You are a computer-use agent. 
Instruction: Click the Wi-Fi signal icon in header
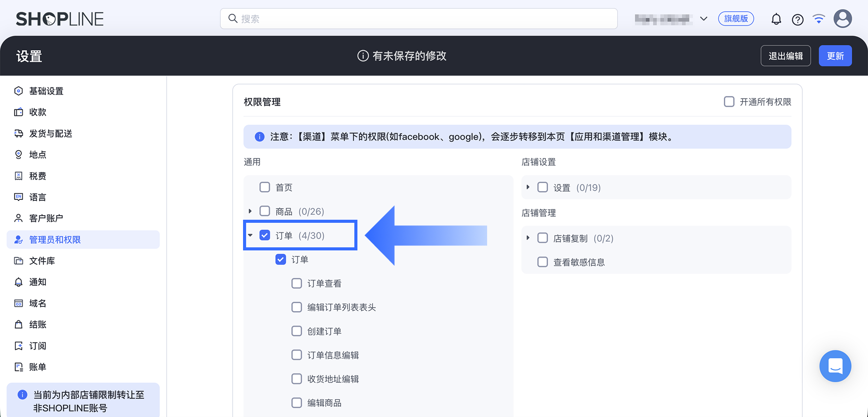tap(819, 19)
